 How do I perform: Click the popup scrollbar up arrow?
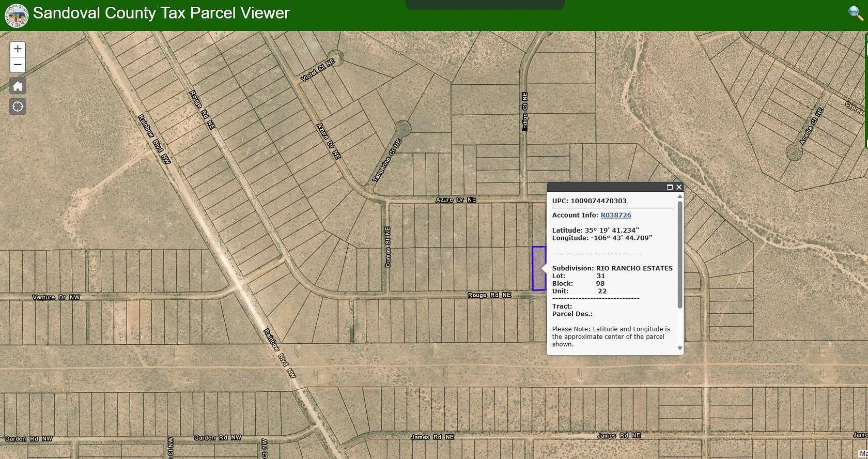(680, 196)
